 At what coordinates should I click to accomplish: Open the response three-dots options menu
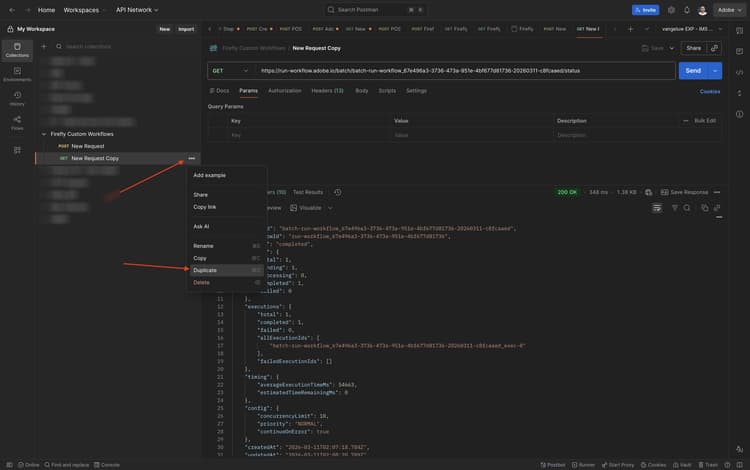click(717, 192)
